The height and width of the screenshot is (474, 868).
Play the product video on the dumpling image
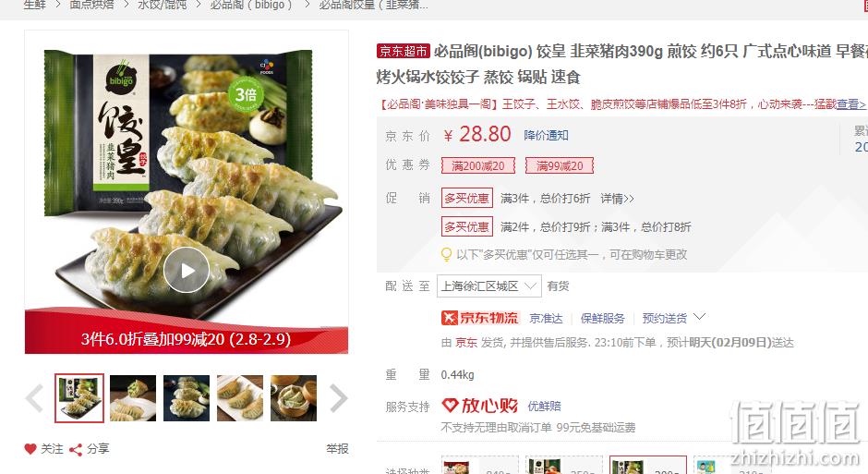187,270
